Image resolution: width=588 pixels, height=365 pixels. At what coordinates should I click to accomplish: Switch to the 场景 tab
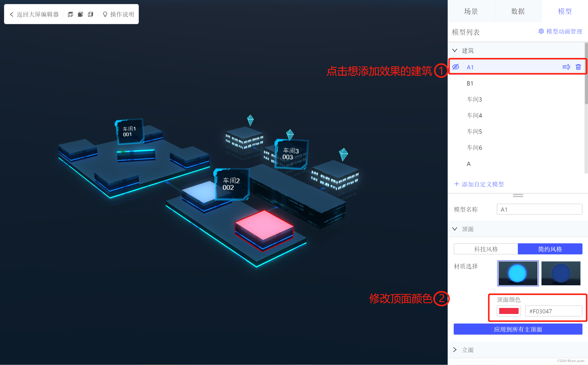click(471, 11)
